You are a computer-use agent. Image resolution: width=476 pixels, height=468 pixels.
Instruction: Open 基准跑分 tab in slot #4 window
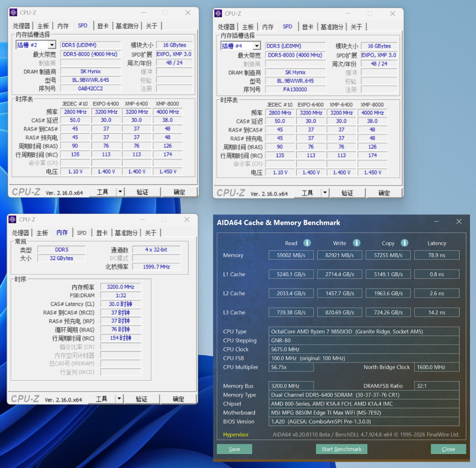click(332, 27)
